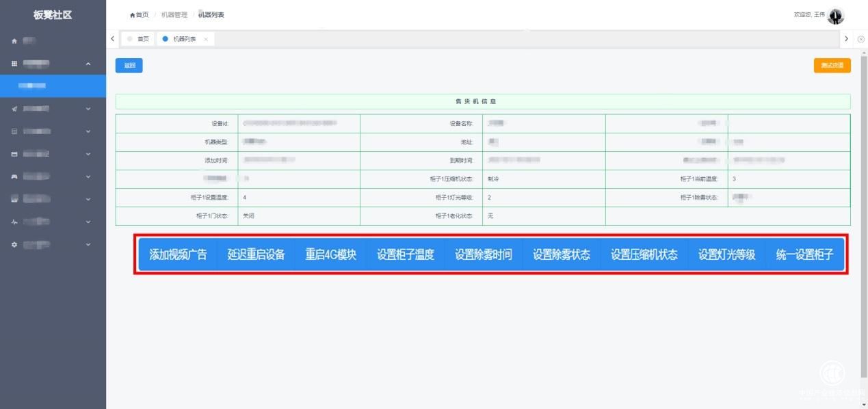Click 首页 in the breadcrumb
The height and width of the screenshot is (409, 868).
[142, 15]
